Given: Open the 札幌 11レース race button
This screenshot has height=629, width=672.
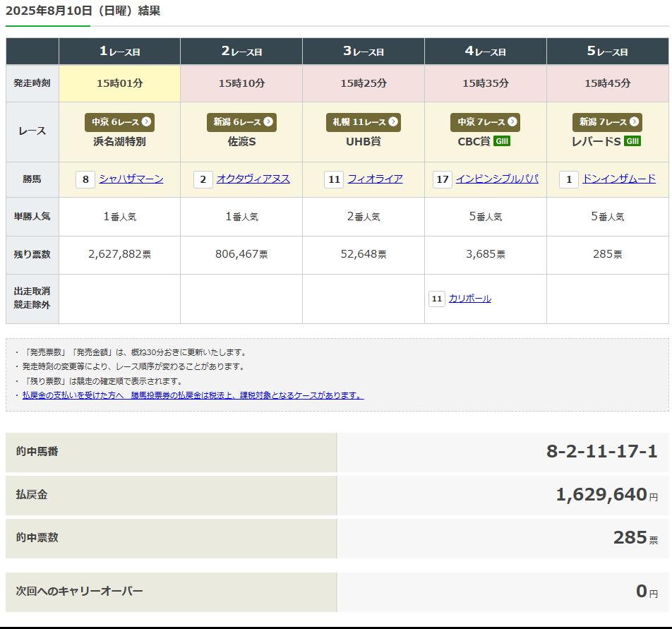Looking at the screenshot, I should (364, 122).
